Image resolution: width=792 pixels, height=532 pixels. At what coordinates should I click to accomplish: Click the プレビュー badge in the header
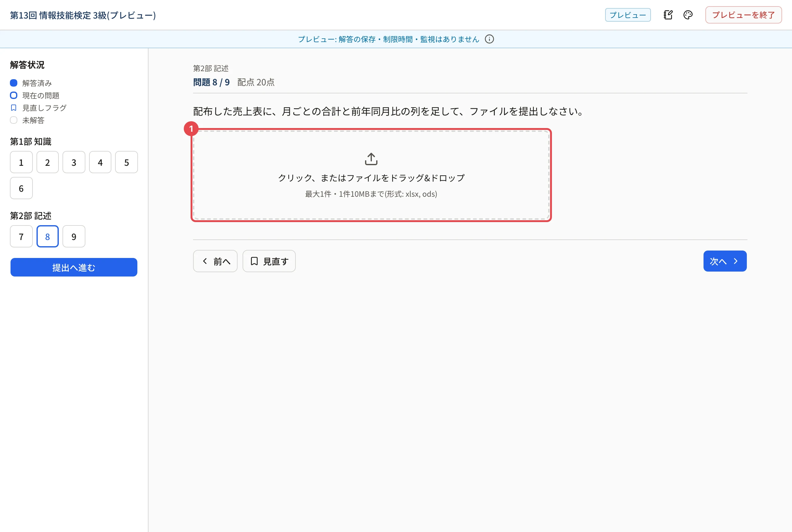tap(628, 15)
